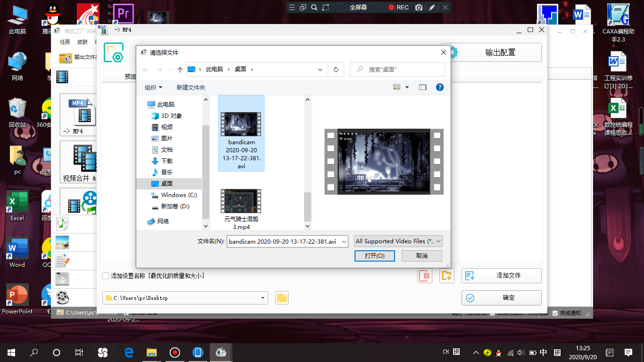Viewport: 644px width, 362px height.
Task: Open the ROM device/DVD category in Format Factory
Action: pyautogui.click(x=62, y=279)
